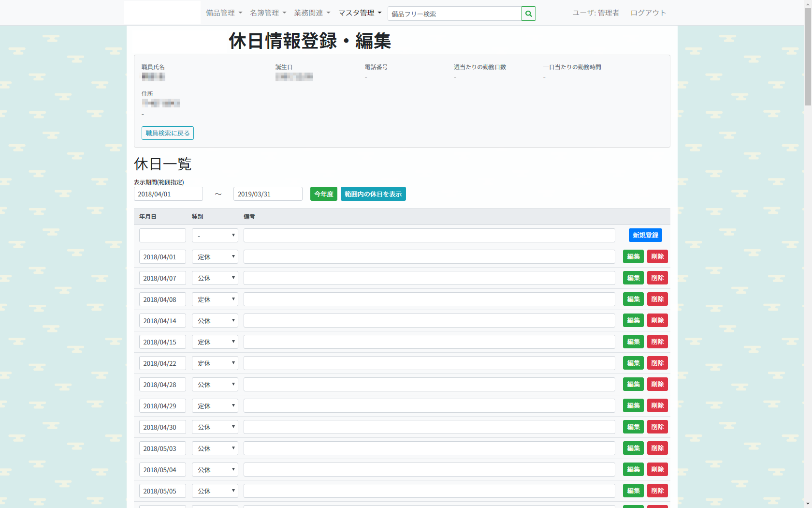Open the 種別 dropdown for 2018/04/08

click(215, 299)
